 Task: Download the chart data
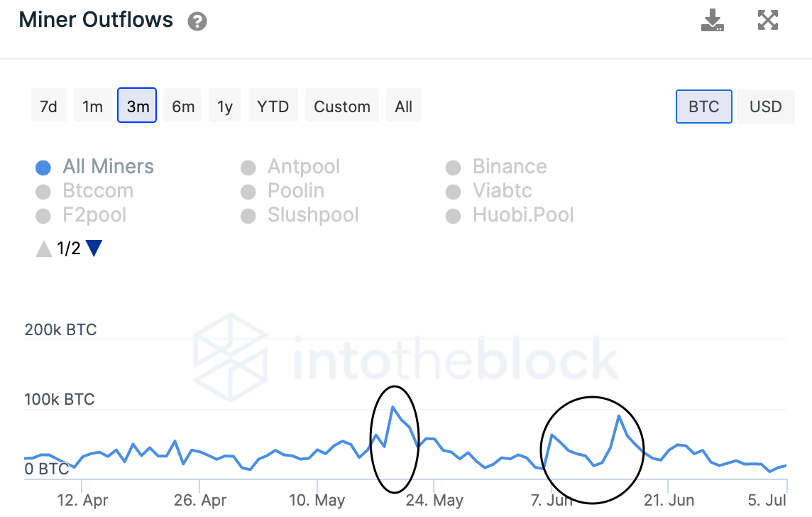tap(712, 21)
